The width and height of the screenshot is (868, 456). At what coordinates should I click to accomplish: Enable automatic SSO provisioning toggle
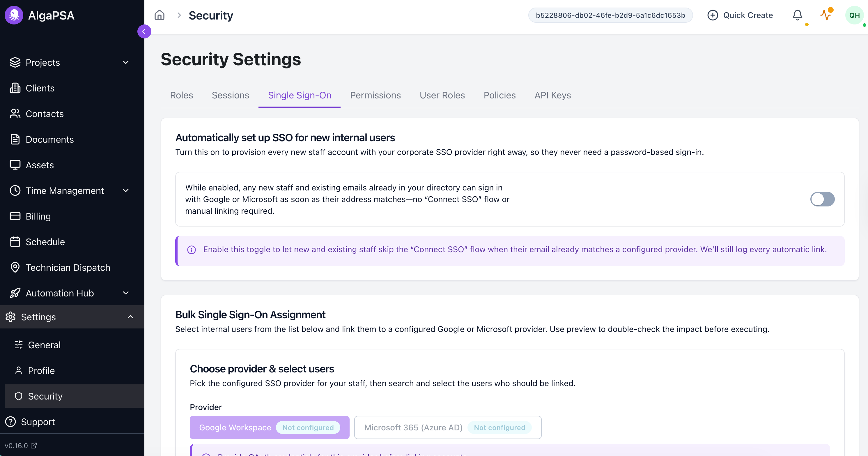tap(822, 199)
